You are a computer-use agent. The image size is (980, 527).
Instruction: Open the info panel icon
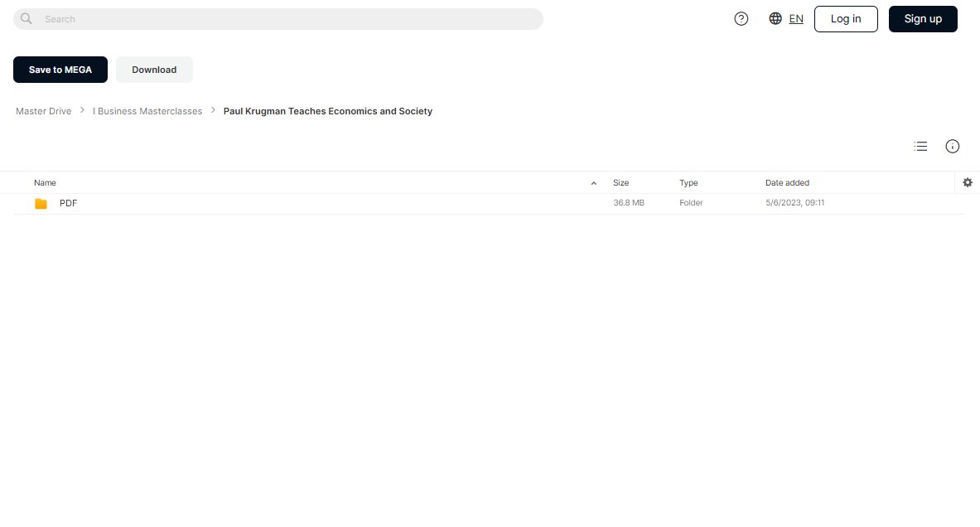[953, 147]
